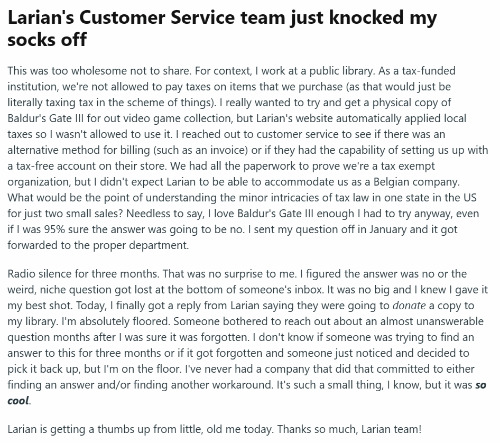Screen dimensions: 500x443
Task: Select the "95%" figure in the first paragraph
Action: click(x=52, y=229)
